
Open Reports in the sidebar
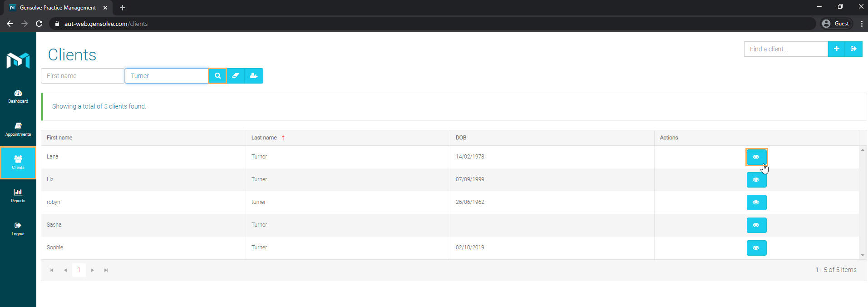coord(18,196)
